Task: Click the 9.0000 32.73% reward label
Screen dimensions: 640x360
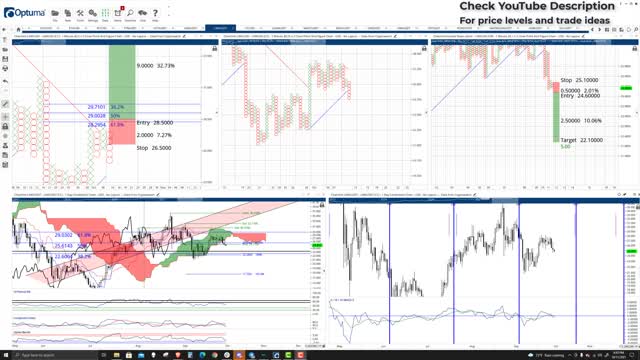Action: point(156,65)
